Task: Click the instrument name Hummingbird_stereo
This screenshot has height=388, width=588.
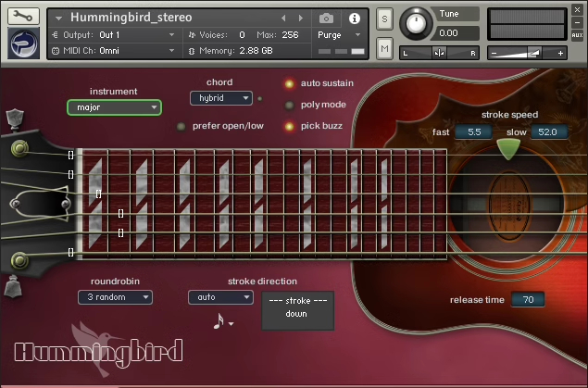Action: click(x=131, y=18)
